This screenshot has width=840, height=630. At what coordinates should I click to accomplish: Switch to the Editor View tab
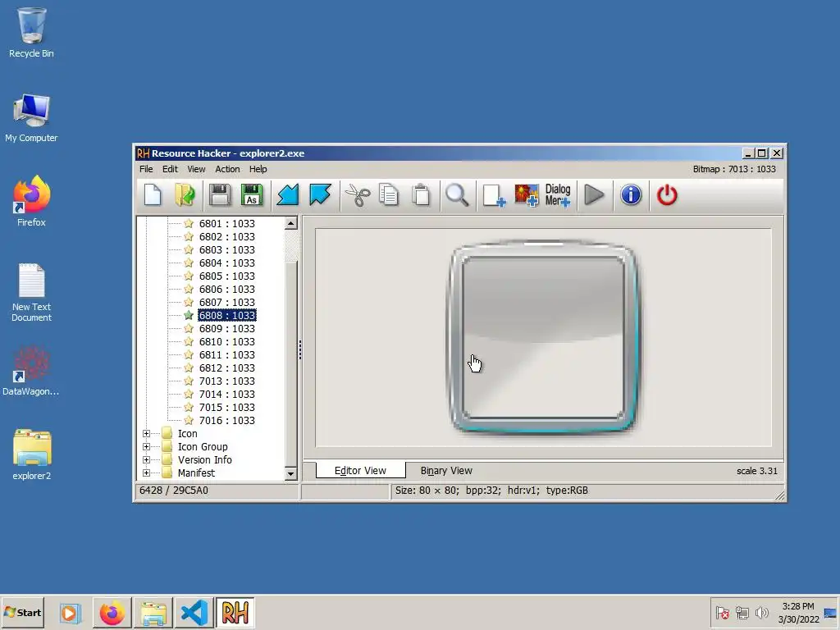click(360, 470)
